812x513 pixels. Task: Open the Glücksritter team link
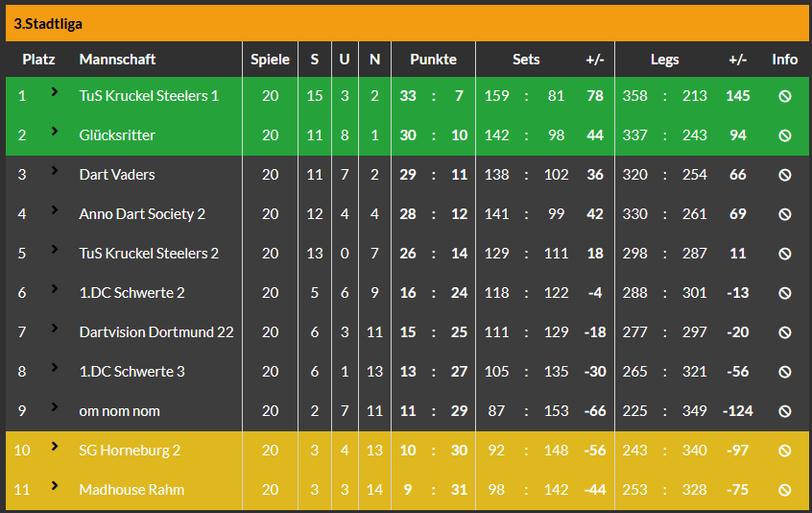[117, 135]
